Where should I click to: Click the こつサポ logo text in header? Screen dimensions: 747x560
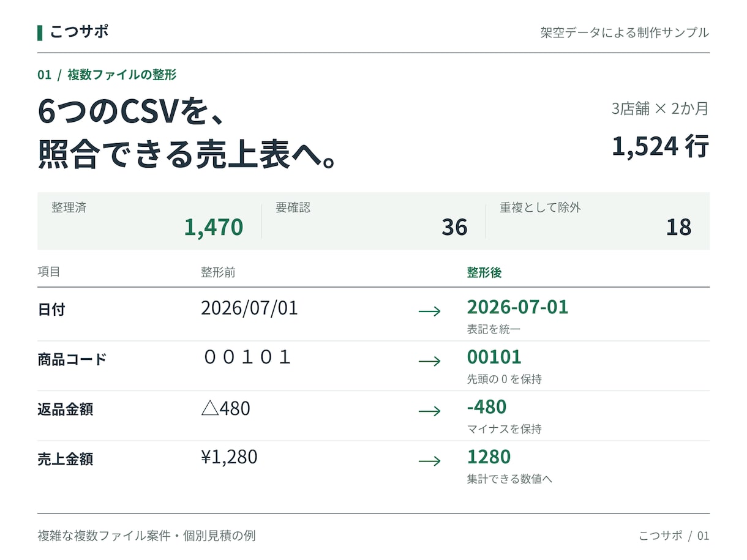(79, 32)
